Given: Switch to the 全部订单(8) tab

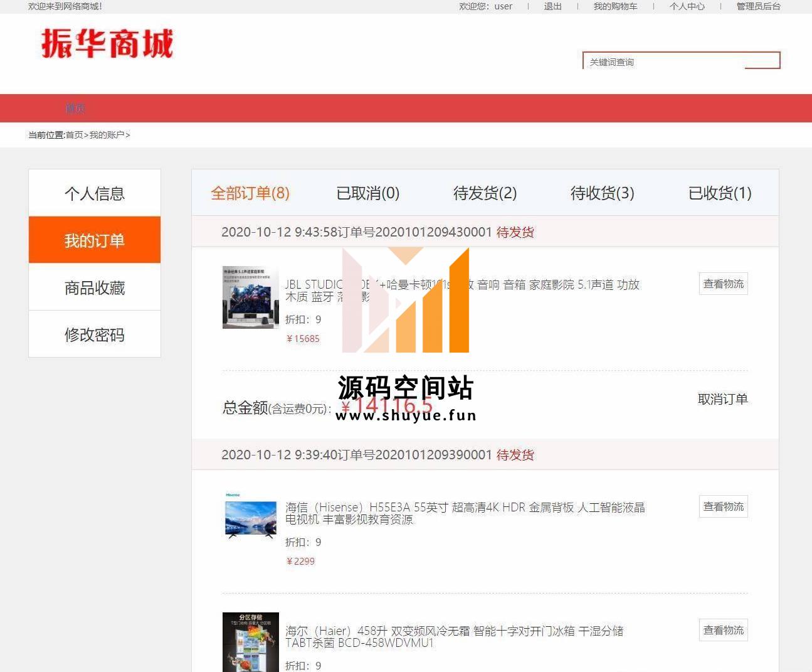Looking at the screenshot, I should (250, 193).
